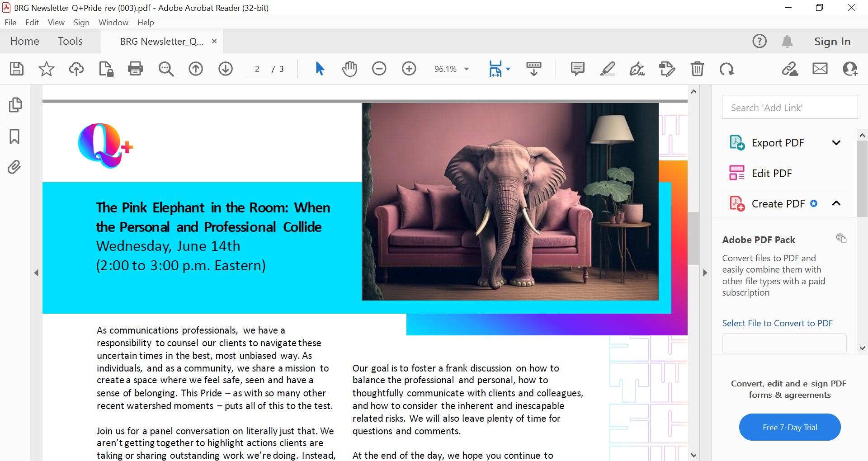The height and width of the screenshot is (461, 868).
Task: Click the trash delete icon
Action: click(x=697, y=69)
